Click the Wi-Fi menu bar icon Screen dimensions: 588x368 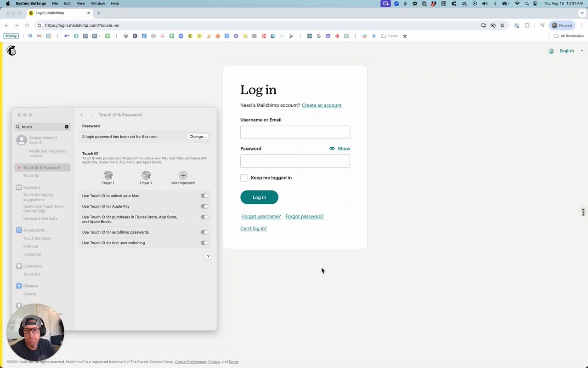pos(517,3)
